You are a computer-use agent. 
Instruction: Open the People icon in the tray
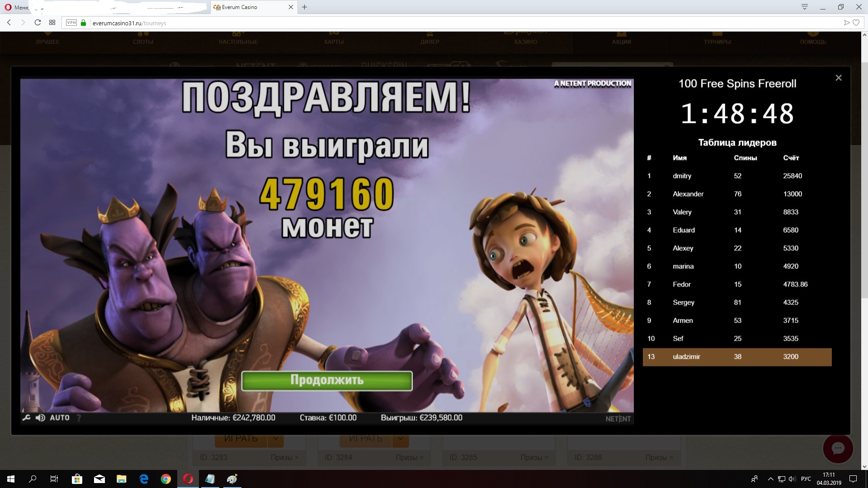click(754, 479)
